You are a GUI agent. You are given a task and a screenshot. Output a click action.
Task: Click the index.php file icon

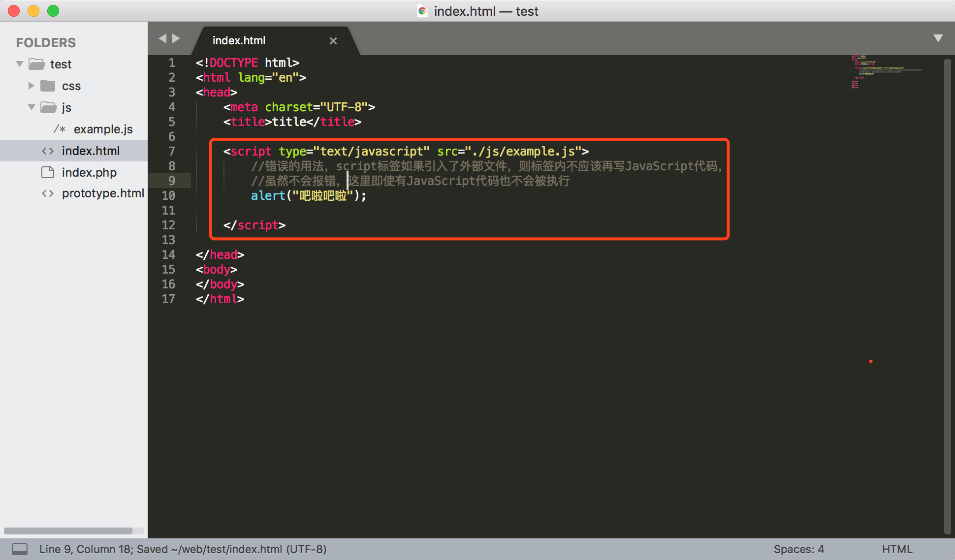pos(48,172)
